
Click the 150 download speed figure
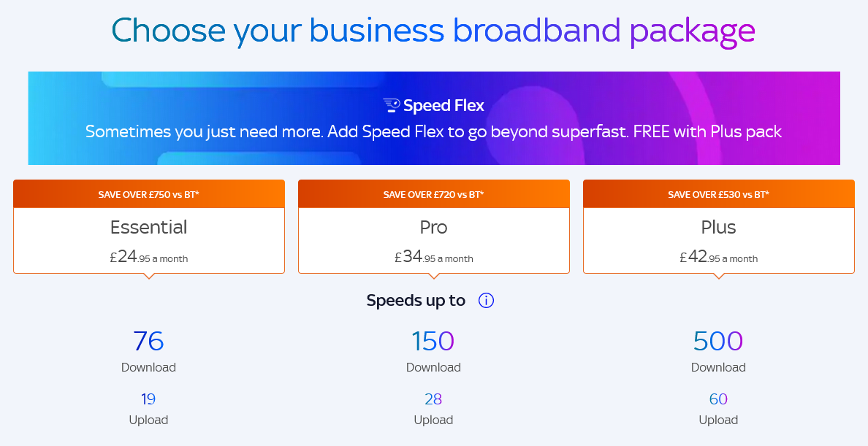point(433,341)
